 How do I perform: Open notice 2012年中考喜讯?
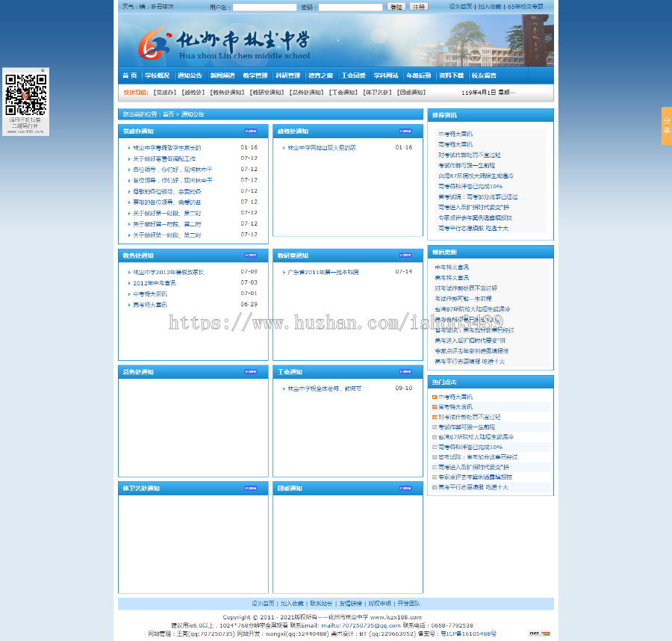tap(155, 283)
